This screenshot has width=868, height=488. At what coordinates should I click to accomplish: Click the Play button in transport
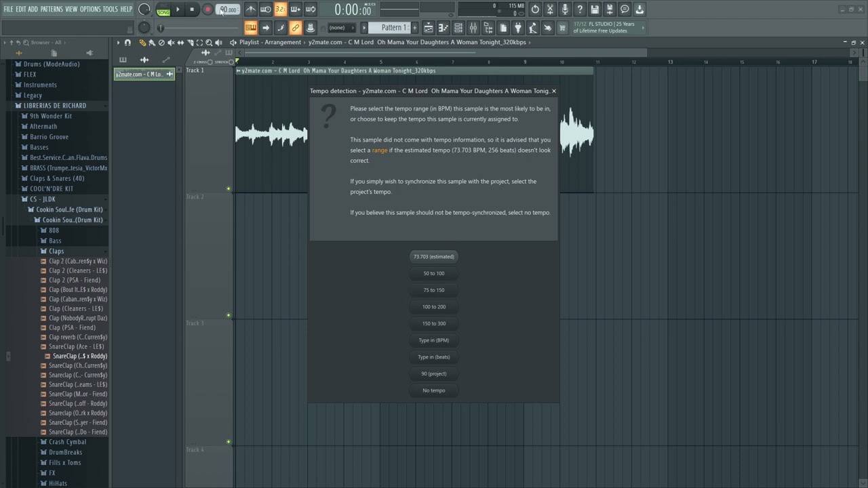coord(178,9)
